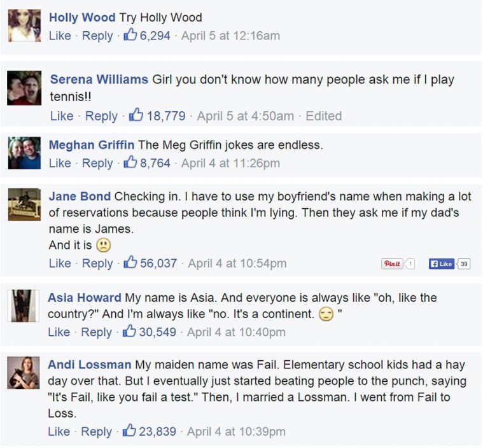Image resolution: width=483 pixels, height=448 pixels.
Task: Click thumbs-up icon on Asia Howard's comment
Action: [x=130, y=332]
